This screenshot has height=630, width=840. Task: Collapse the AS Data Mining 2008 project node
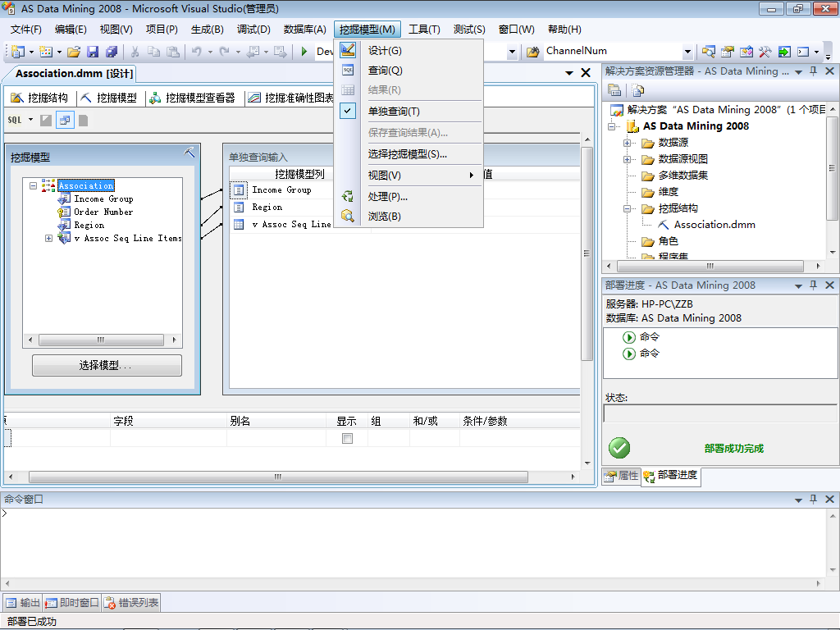coord(611,126)
